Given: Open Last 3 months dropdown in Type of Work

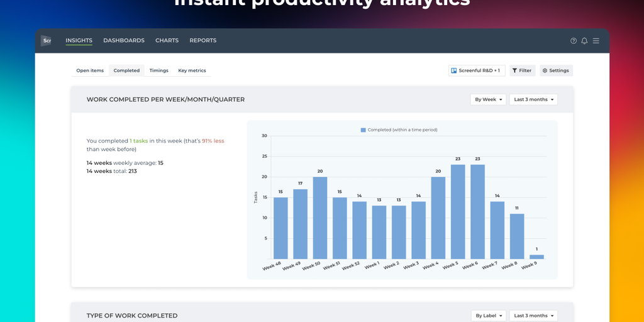Looking at the screenshot, I should 533,316.
